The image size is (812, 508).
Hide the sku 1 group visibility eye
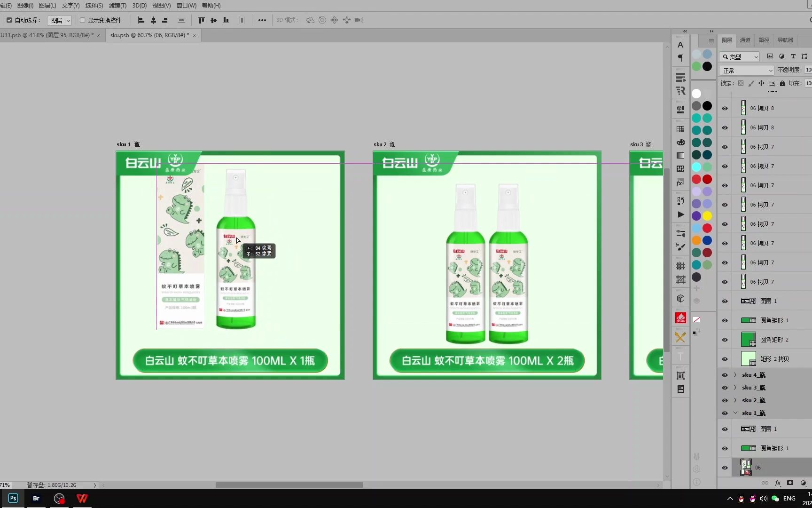point(725,413)
